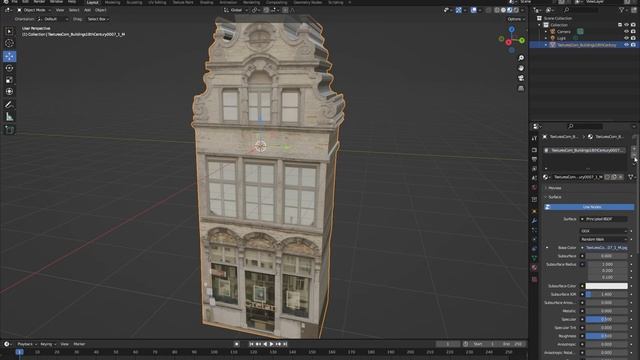Switch orthographic/perspective grid icon

521,88
